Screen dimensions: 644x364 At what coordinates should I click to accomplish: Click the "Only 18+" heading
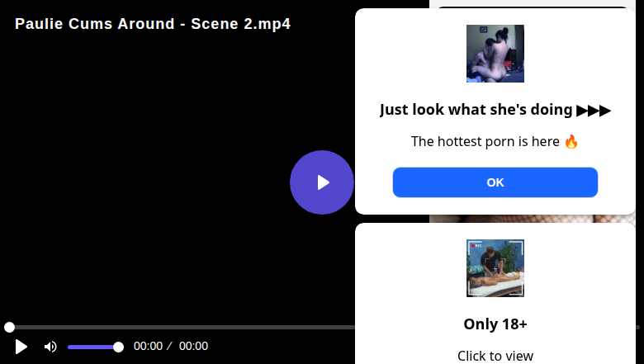[x=495, y=324]
